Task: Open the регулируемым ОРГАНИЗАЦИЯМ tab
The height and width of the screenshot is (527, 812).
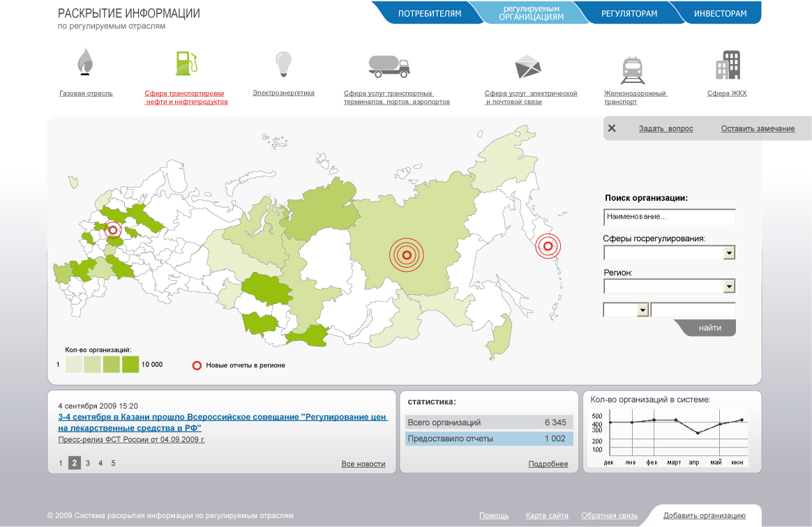Action: click(x=531, y=13)
